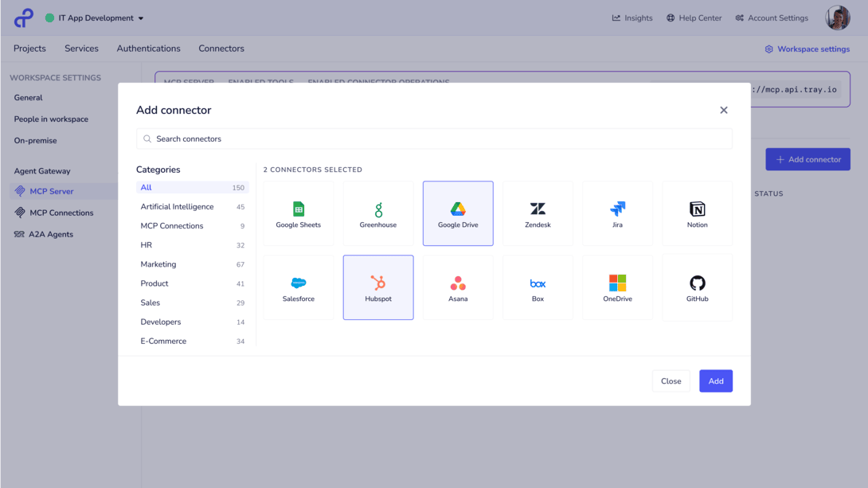Deselect the Hubspot connector
The width and height of the screenshot is (868, 488).
pos(378,287)
